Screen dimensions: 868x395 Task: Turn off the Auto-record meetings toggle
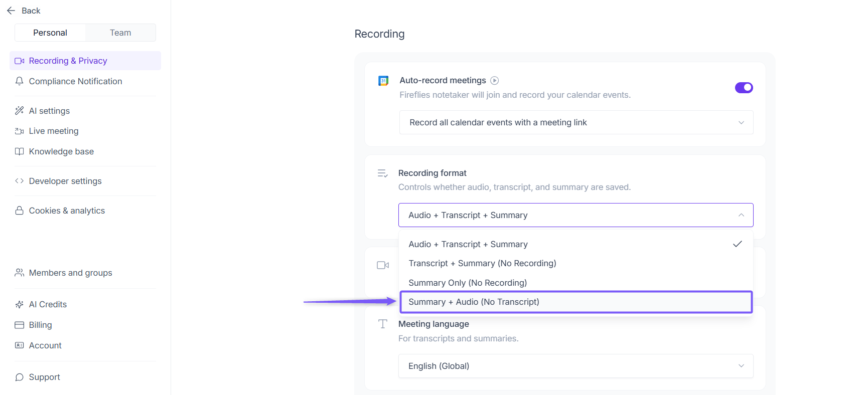pos(744,88)
